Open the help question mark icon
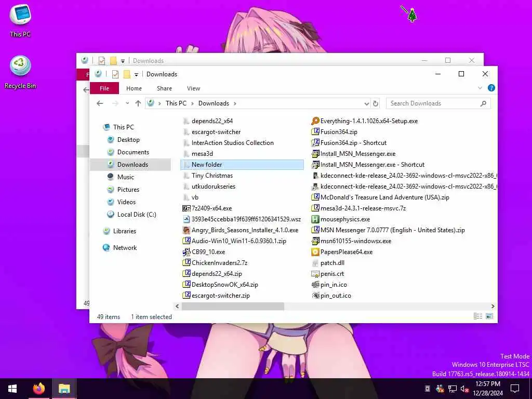This screenshot has height=399, width=532. (x=491, y=88)
